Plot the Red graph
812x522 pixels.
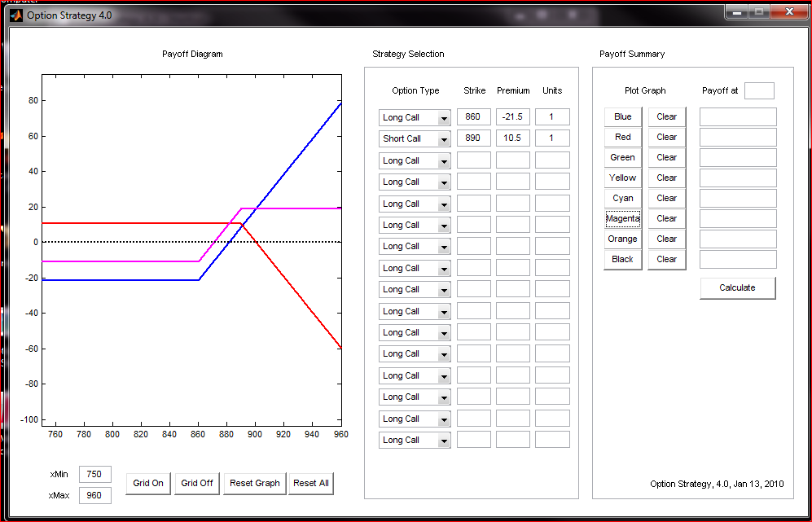(622, 137)
